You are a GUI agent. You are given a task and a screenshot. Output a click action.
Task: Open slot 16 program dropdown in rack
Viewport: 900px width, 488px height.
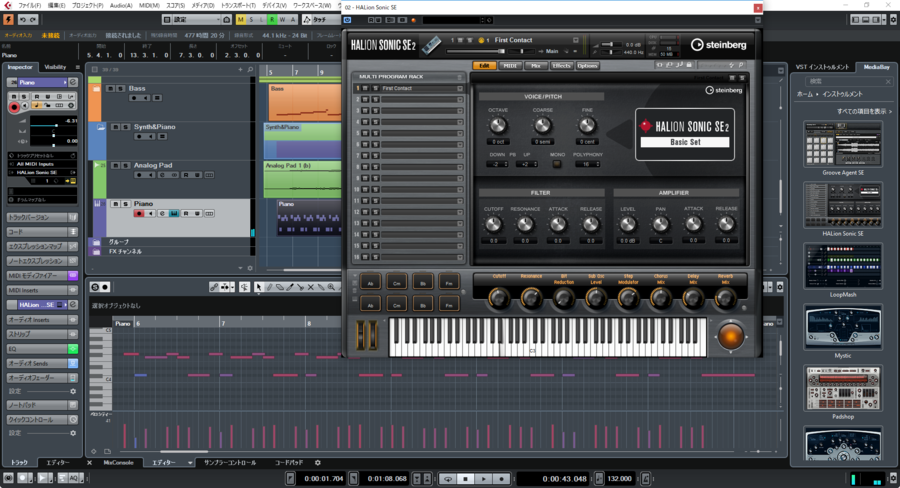point(460,257)
